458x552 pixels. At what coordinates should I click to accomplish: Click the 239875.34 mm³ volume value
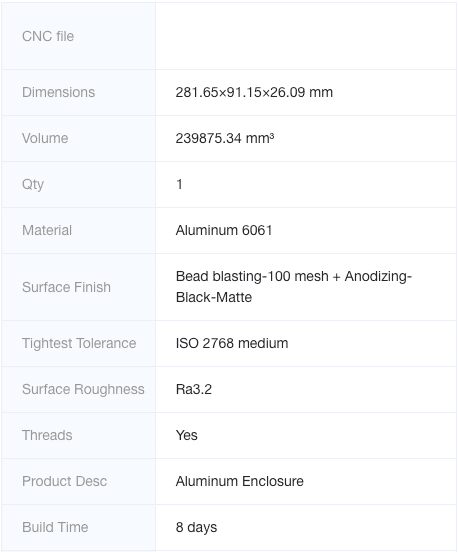pyautogui.click(x=225, y=138)
